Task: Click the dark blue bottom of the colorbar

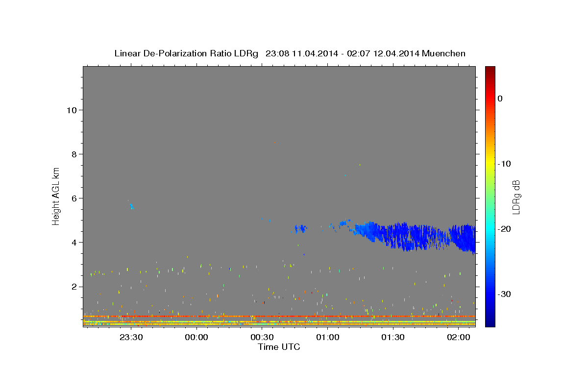Action: [x=490, y=322]
